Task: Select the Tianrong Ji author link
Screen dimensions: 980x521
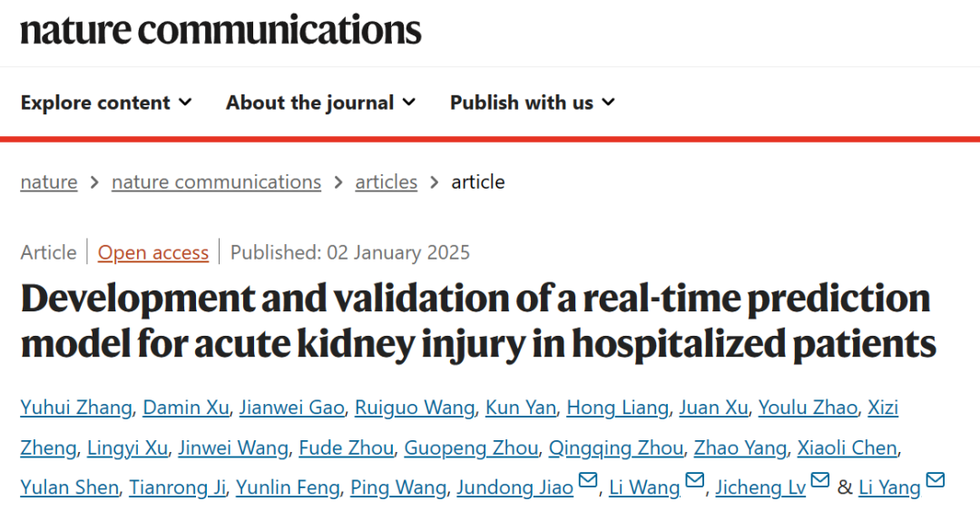Action: coord(178,487)
